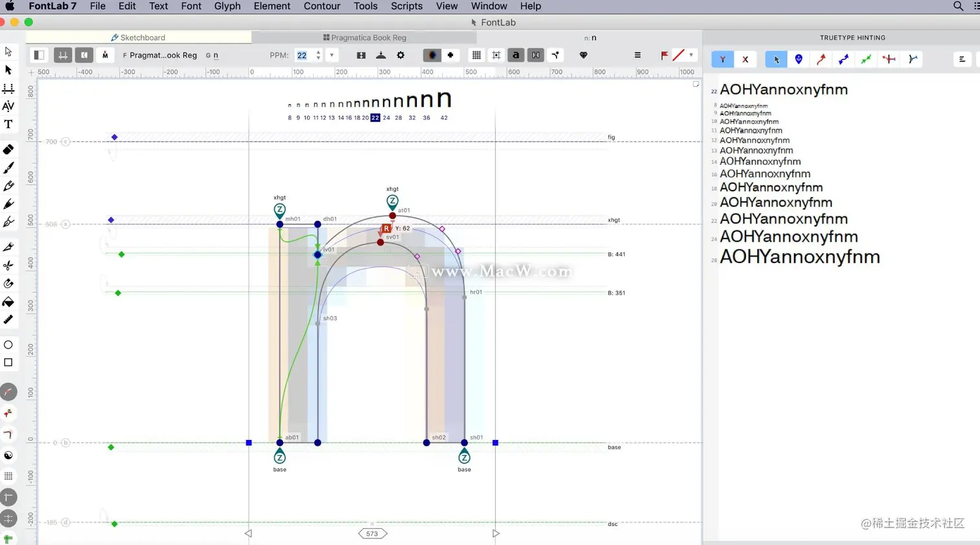Select the Kerning AV tool
Image resolution: width=980 pixels, height=545 pixels.
(x=8, y=106)
